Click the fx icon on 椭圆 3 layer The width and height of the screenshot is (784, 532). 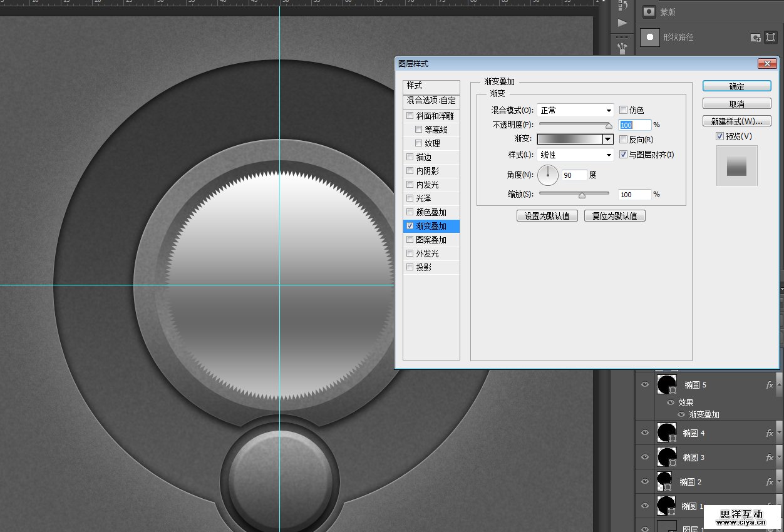tap(770, 458)
